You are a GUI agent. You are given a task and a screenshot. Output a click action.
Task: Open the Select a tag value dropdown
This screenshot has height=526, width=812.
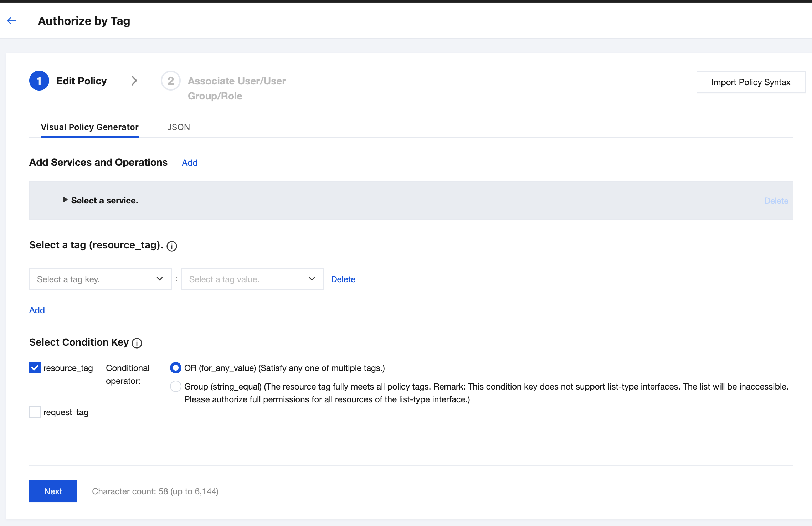coord(253,279)
